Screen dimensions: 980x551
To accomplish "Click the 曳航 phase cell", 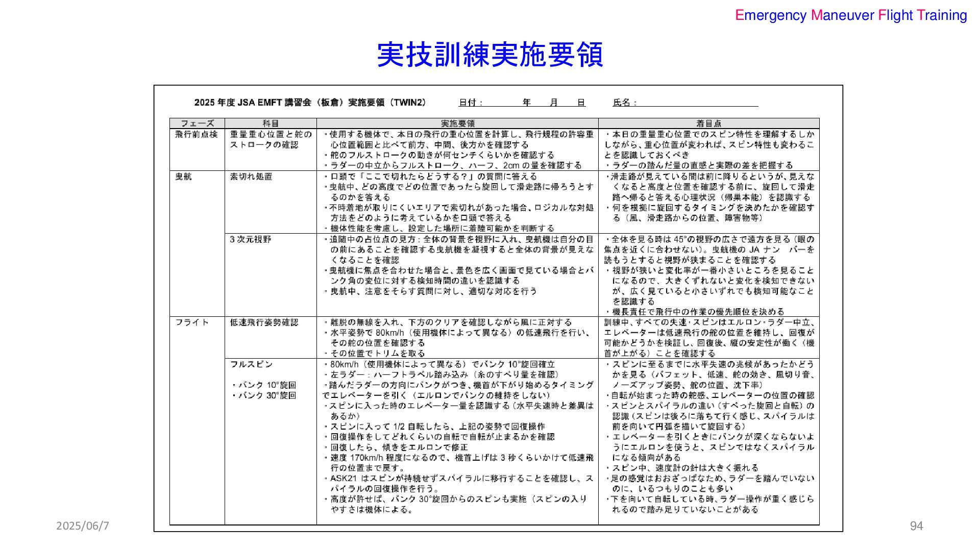I will pos(184,177).
